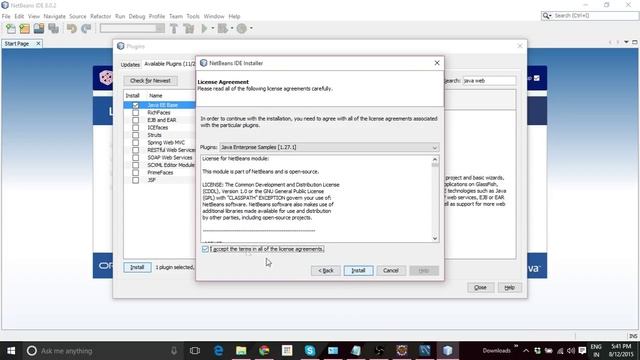
Task: Open the Action Center notifications icon
Action: pos(582,351)
